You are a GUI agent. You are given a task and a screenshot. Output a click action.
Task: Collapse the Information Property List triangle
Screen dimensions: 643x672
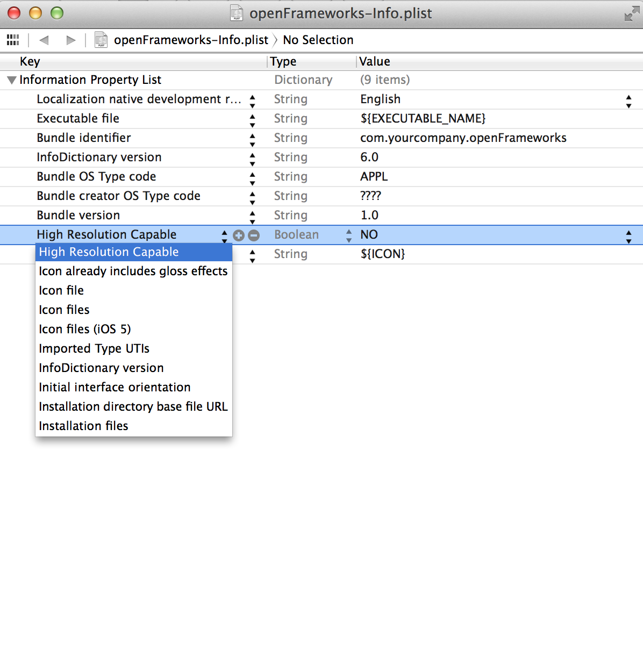tap(12, 80)
